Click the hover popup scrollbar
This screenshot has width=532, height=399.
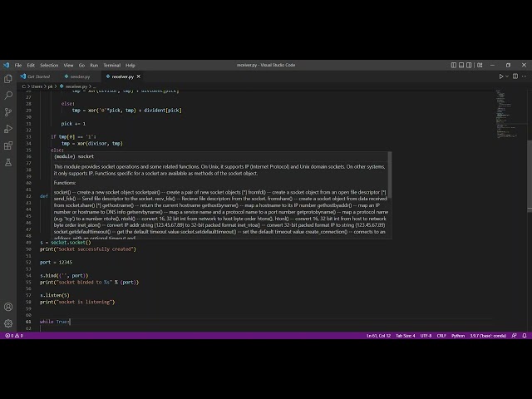pyautogui.click(x=390, y=175)
